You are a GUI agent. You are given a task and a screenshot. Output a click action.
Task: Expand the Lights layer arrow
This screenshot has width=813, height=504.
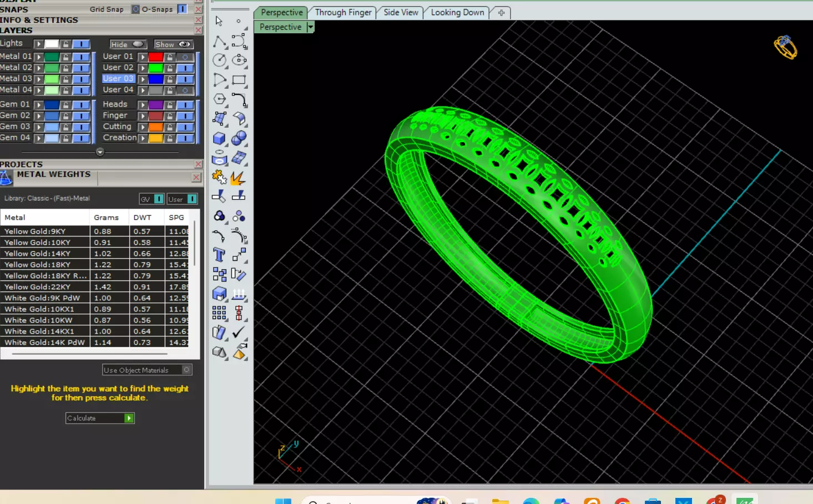[x=39, y=44]
